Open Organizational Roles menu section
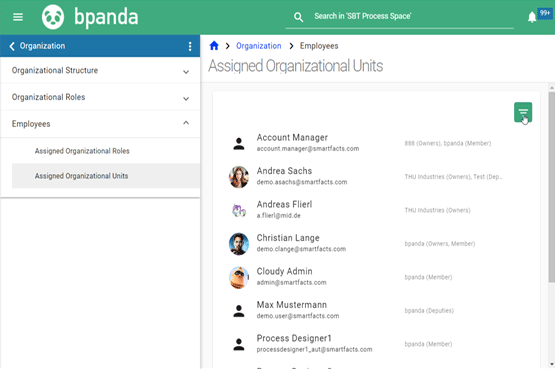This screenshot has height=369, width=555. (100, 97)
